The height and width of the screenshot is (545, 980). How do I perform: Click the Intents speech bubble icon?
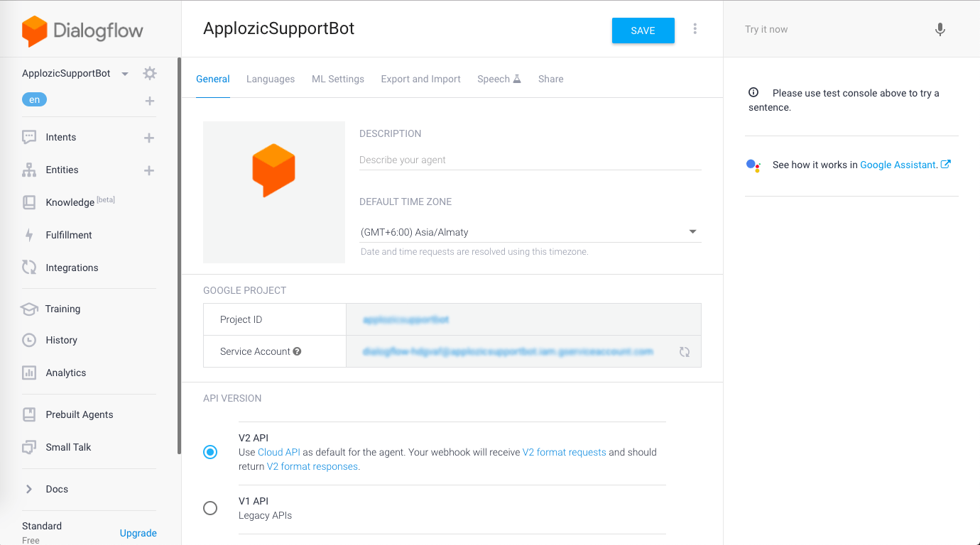29,137
